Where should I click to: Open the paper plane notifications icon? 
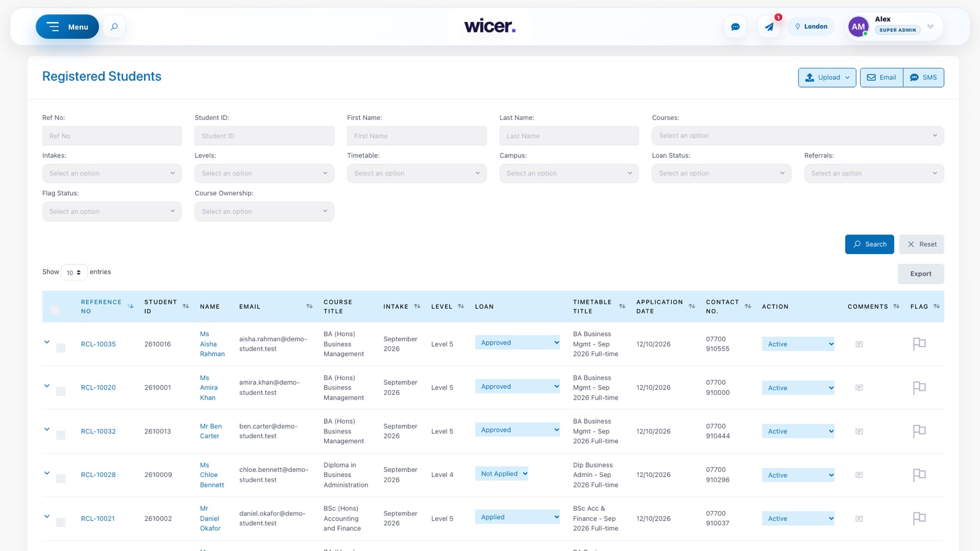(x=769, y=27)
